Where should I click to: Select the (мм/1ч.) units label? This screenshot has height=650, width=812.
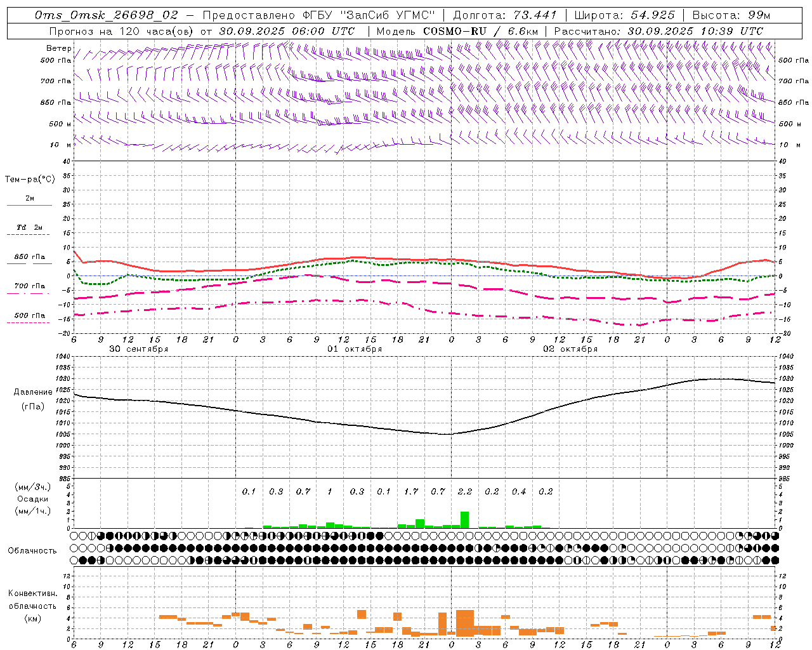[33, 511]
